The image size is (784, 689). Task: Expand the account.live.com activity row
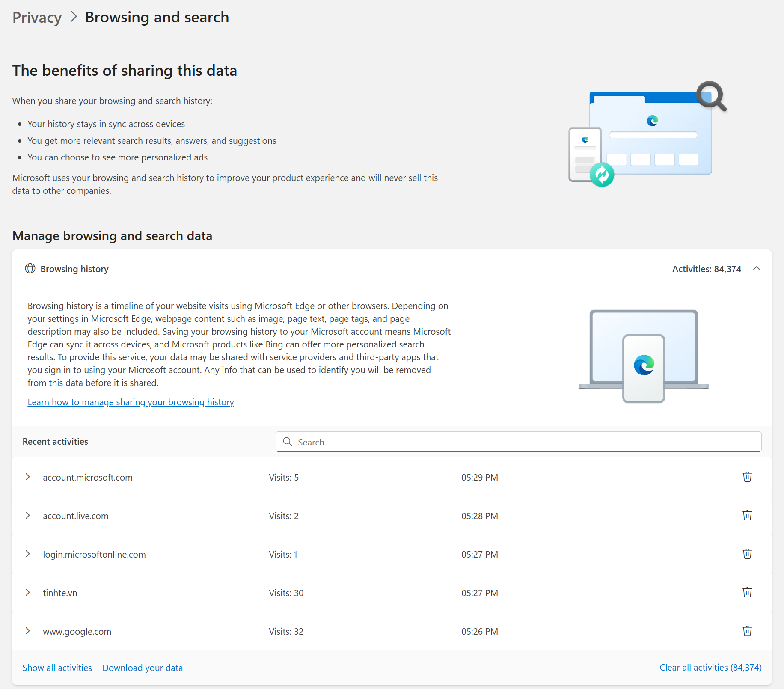pos(28,515)
